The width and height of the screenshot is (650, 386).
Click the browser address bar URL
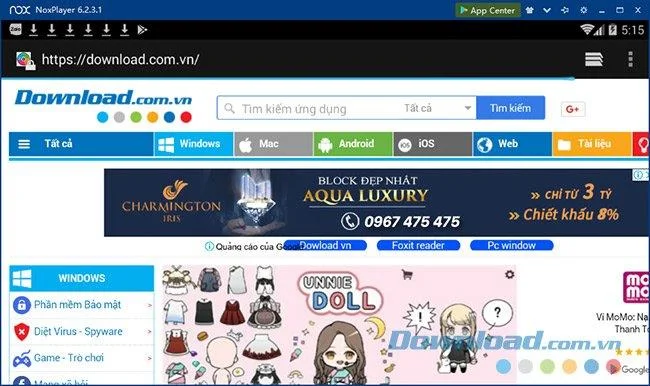coord(120,59)
